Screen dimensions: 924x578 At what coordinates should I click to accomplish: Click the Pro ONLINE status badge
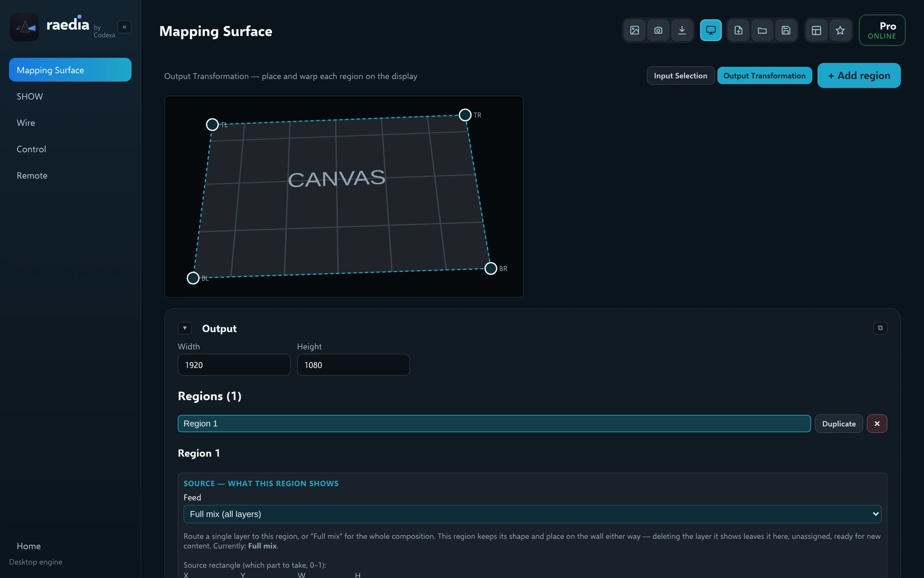pyautogui.click(x=882, y=30)
